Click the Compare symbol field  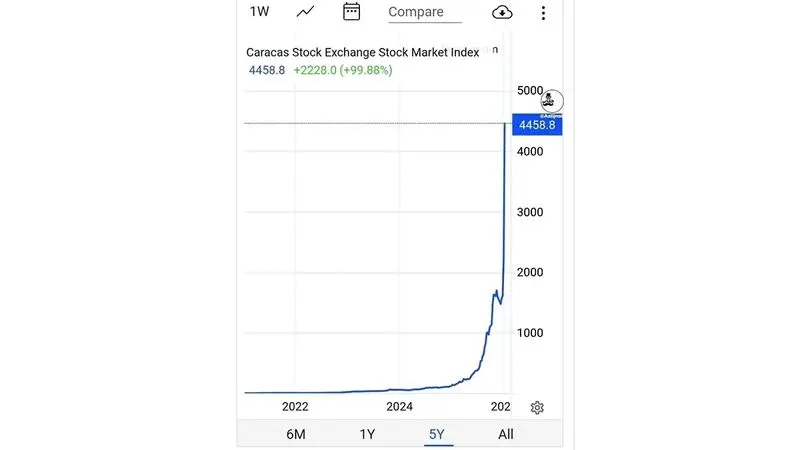424,12
